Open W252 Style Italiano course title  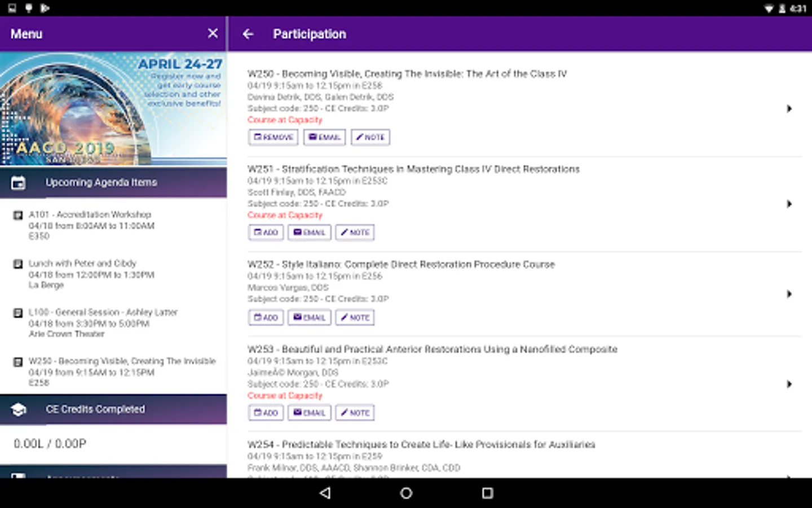click(x=401, y=265)
